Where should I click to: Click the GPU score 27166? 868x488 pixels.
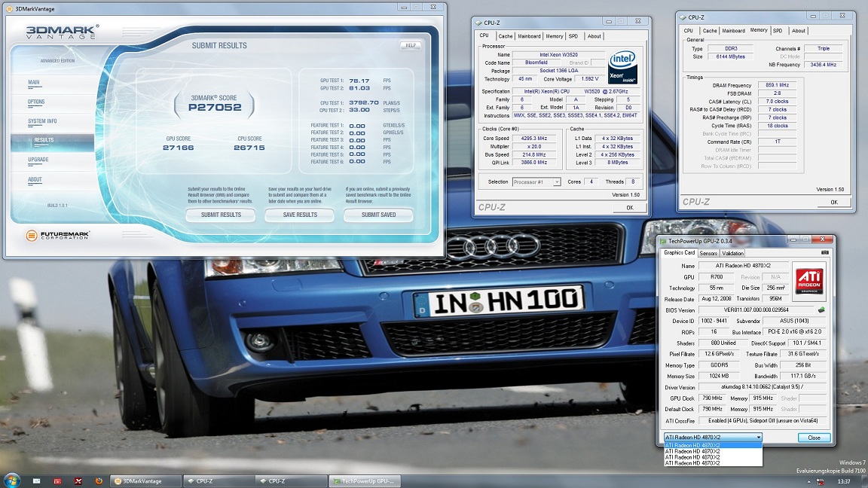pyautogui.click(x=179, y=148)
